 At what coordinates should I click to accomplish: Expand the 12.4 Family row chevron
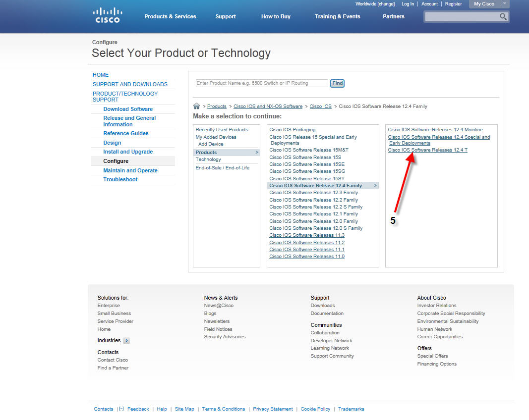pos(375,186)
